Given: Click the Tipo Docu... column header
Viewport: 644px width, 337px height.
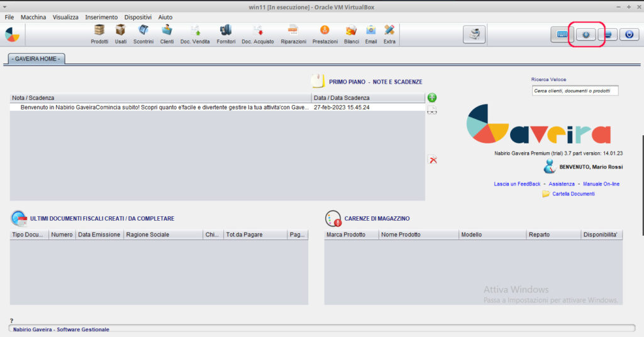Looking at the screenshot, I should click(x=29, y=235).
